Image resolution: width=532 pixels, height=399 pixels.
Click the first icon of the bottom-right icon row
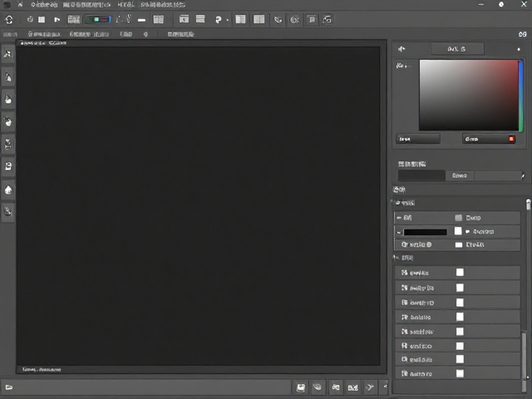[300, 387]
